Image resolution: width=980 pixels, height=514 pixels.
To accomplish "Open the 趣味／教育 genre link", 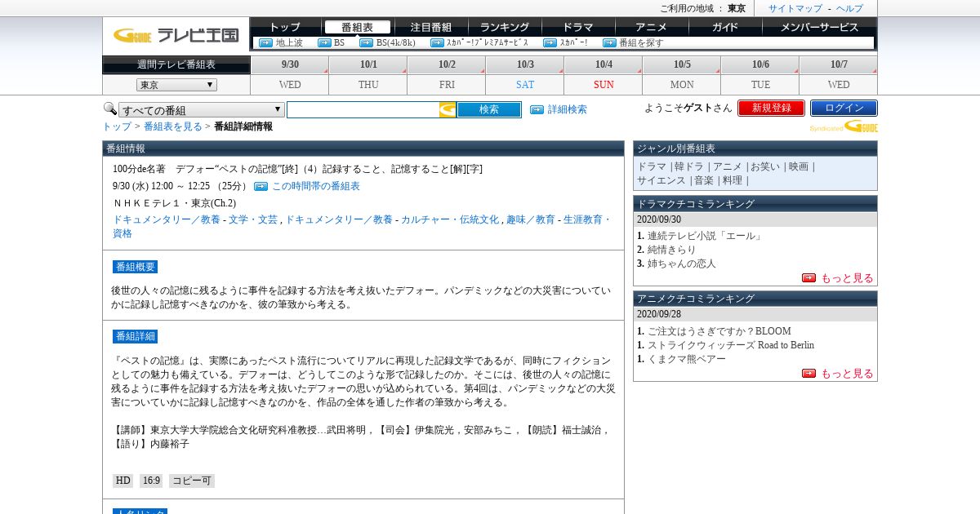I will point(531,219).
